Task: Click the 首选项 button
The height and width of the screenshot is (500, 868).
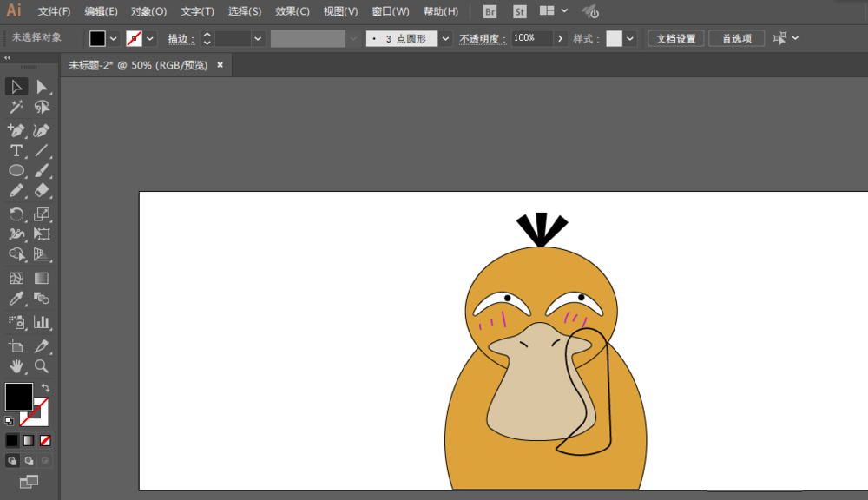Action: pos(737,39)
